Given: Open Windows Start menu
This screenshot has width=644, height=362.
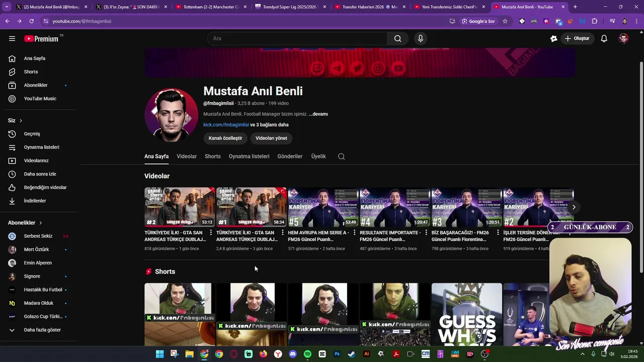Looking at the screenshot, I should click(159, 354).
